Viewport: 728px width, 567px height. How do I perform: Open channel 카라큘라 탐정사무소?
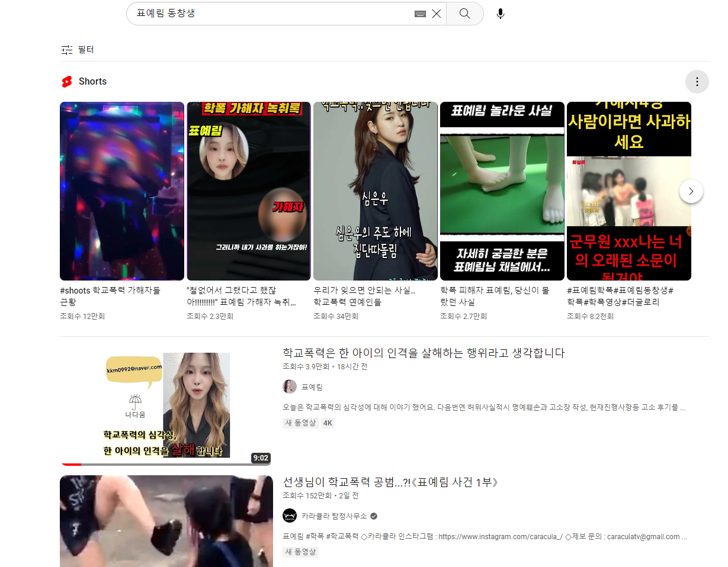point(334,516)
